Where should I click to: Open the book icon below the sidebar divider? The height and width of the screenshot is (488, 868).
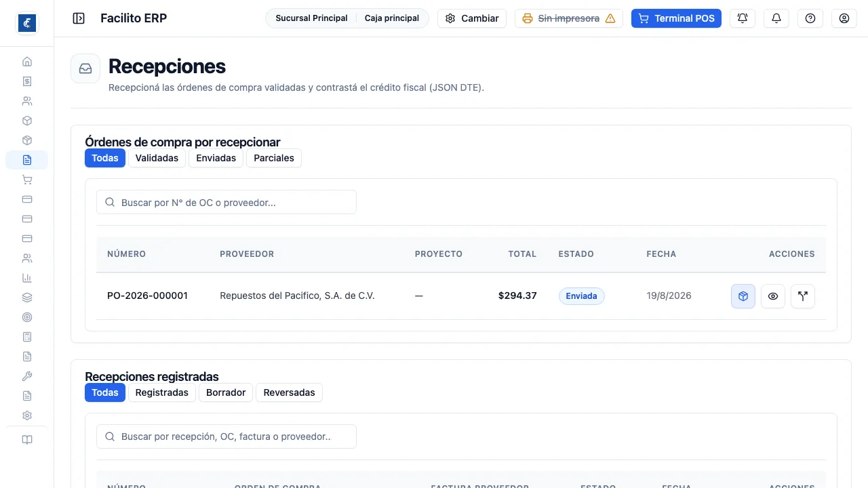click(x=27, y=440)
